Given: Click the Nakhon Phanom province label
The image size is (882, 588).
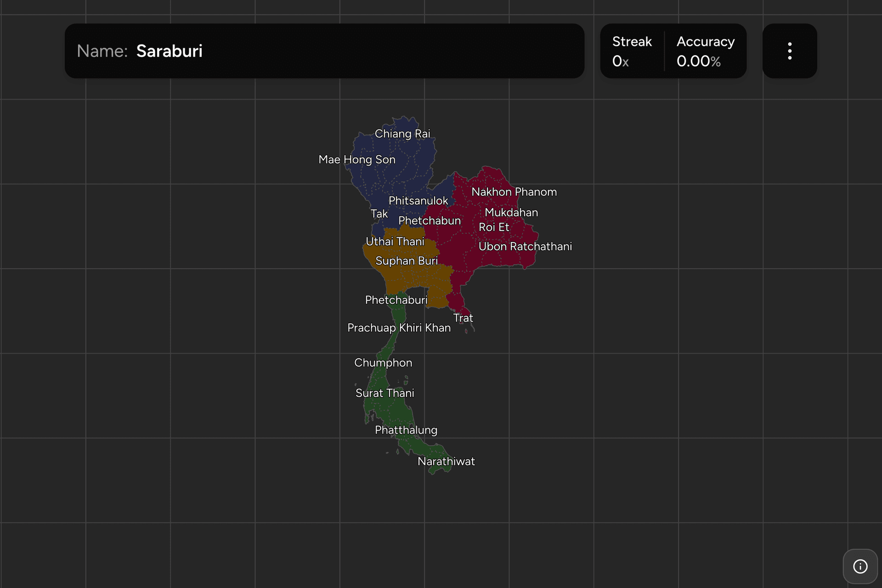Looking at the screenshot, I should point(514,192).
